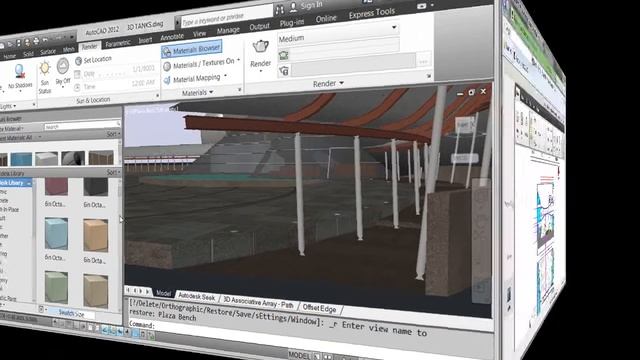640x360 pixels.
Task: Expand the Materials / Textures On dropdown arrow
Action: pyautogui.click(x=238, y=60)
